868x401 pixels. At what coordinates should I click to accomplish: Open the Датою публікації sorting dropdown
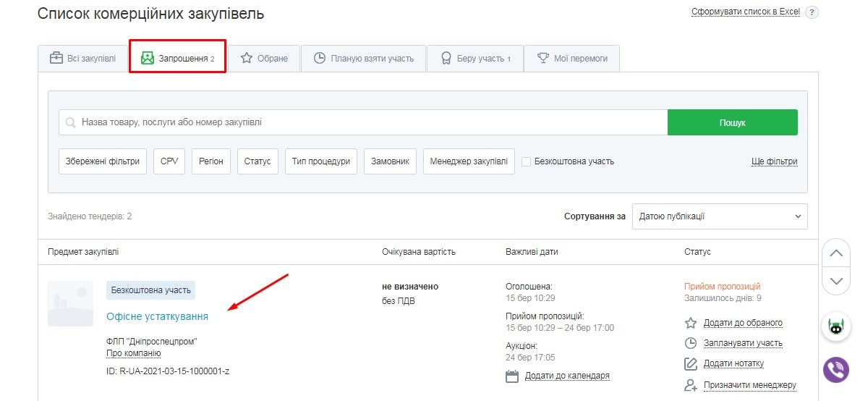pos(720,216)
